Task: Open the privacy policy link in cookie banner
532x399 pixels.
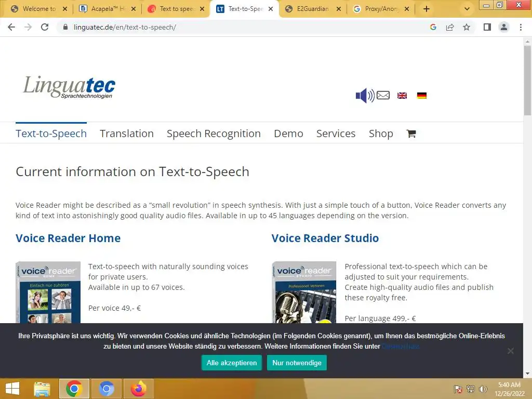Action: pos(401,347)
